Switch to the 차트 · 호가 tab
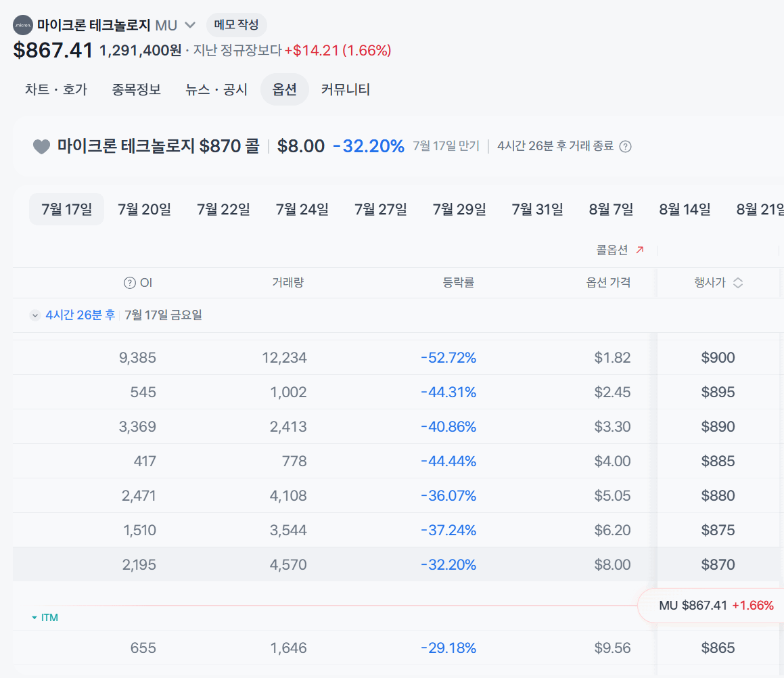Viewport: 784px width, 678px height. click(56, 89)
